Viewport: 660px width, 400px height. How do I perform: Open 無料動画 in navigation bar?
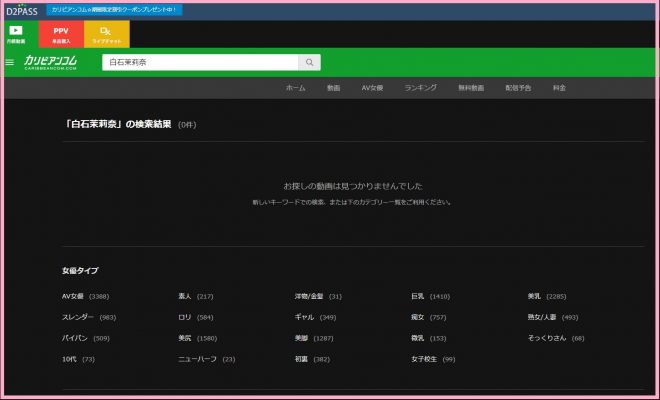(471, 88)
